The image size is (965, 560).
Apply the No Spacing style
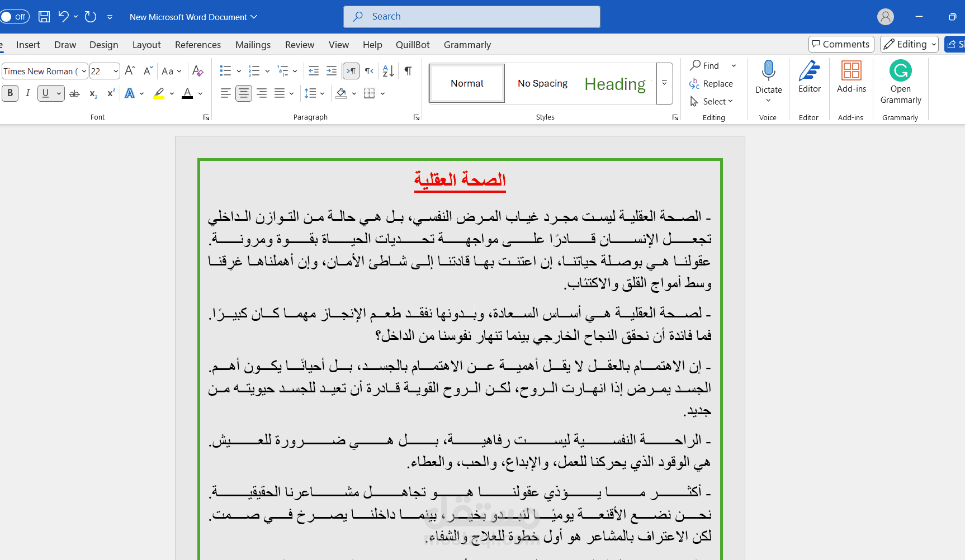542,83
